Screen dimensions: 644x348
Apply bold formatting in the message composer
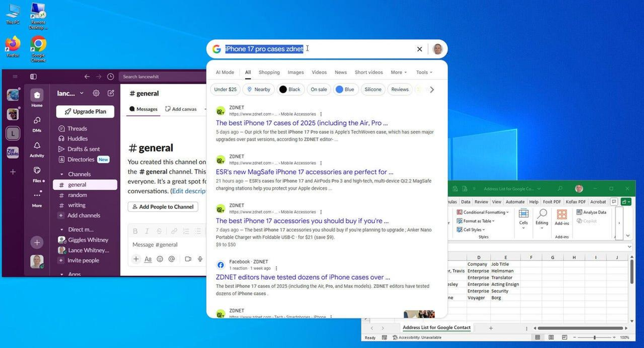[x=135, y=231]
